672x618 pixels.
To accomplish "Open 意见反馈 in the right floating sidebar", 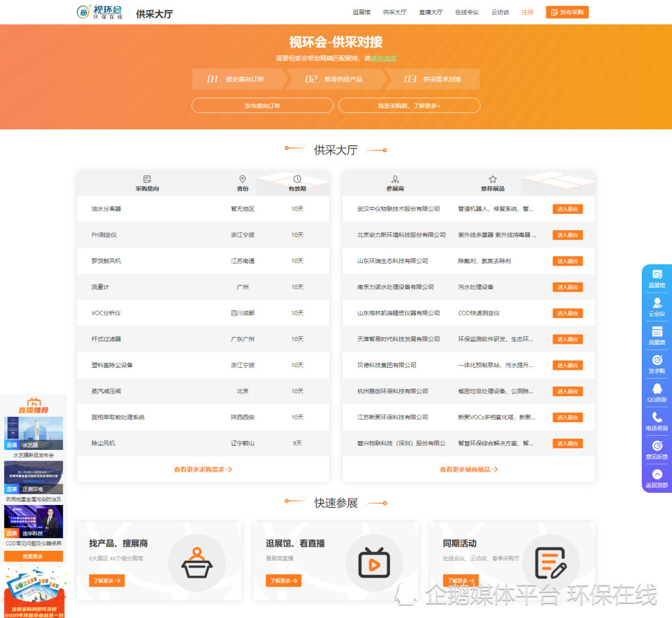I will click(657, 451).
